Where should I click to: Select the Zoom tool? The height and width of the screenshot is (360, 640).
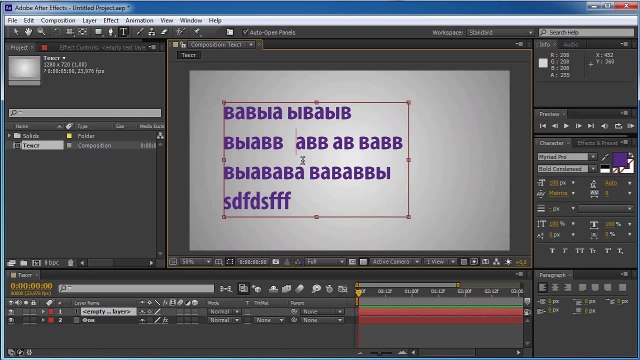(41, 32)
